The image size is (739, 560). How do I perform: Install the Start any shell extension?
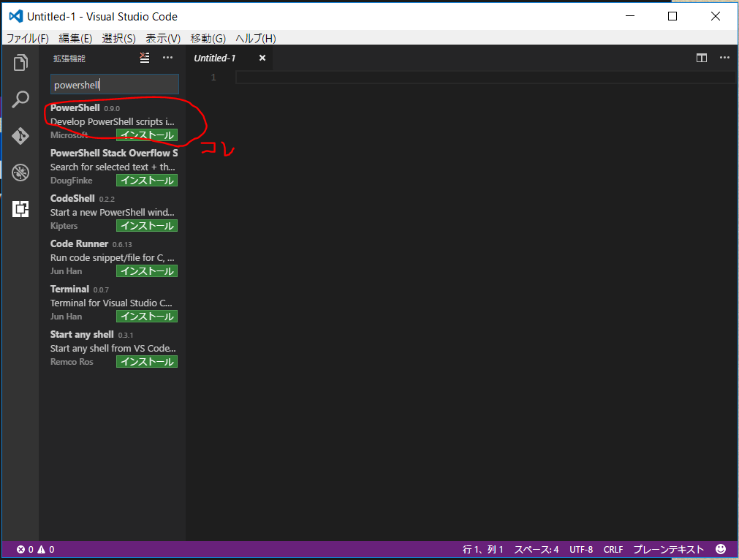pyautogui.click(x=147, y=362)
